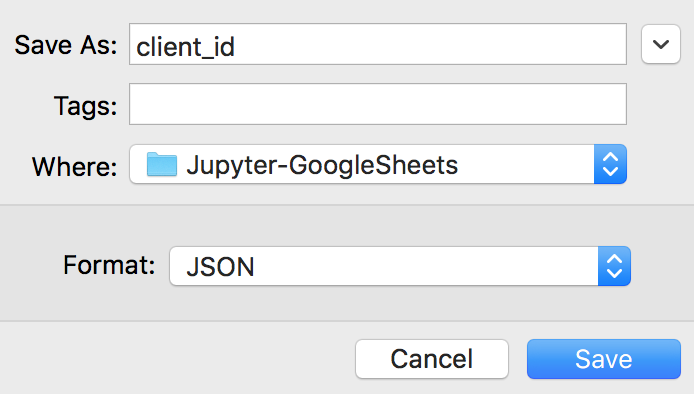
Task: Click the Save As label
Action: click(66, 45)
